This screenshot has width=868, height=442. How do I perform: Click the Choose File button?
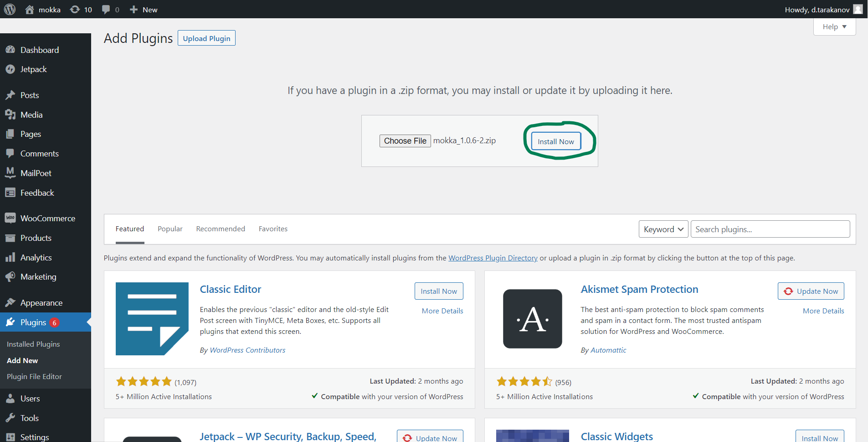pos(405,141)
